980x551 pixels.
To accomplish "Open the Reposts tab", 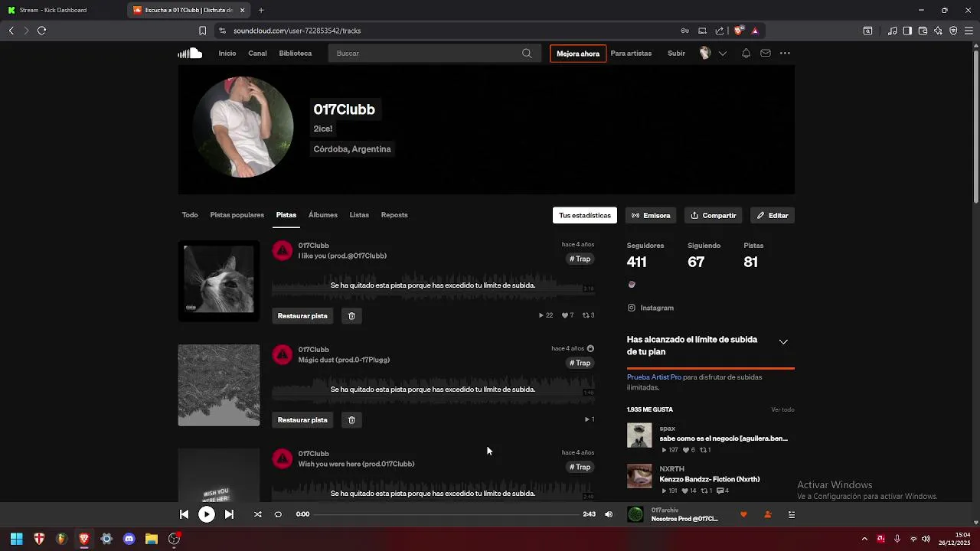I will tap(394, 215).
